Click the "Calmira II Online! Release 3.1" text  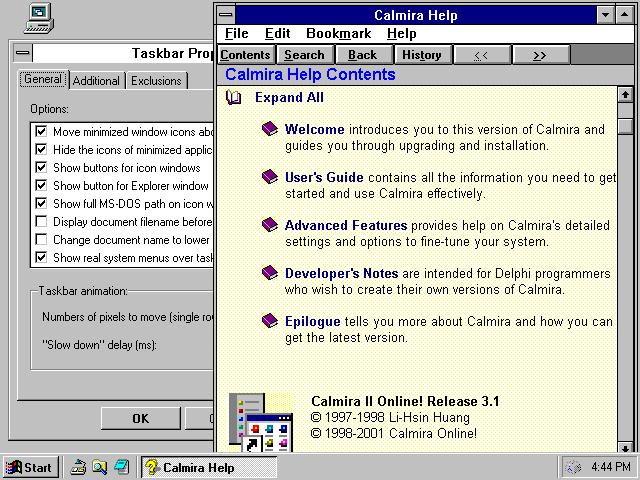tap(405, 401)
